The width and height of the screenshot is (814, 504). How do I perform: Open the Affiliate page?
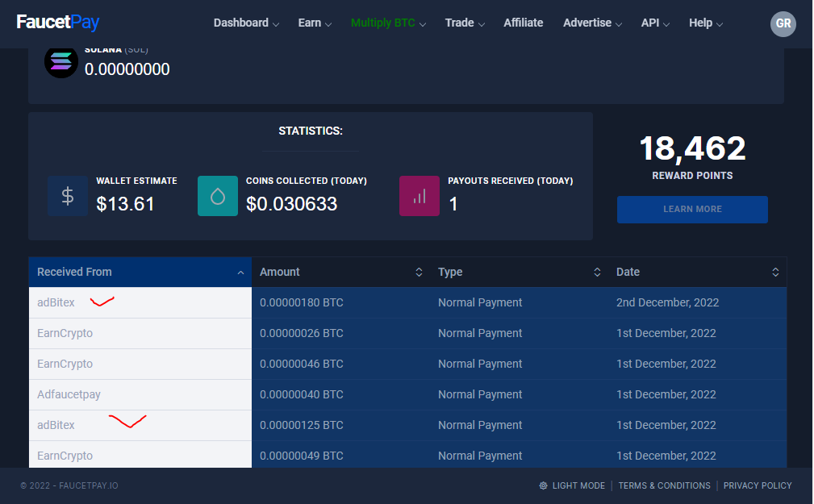(x=523, y=23)
